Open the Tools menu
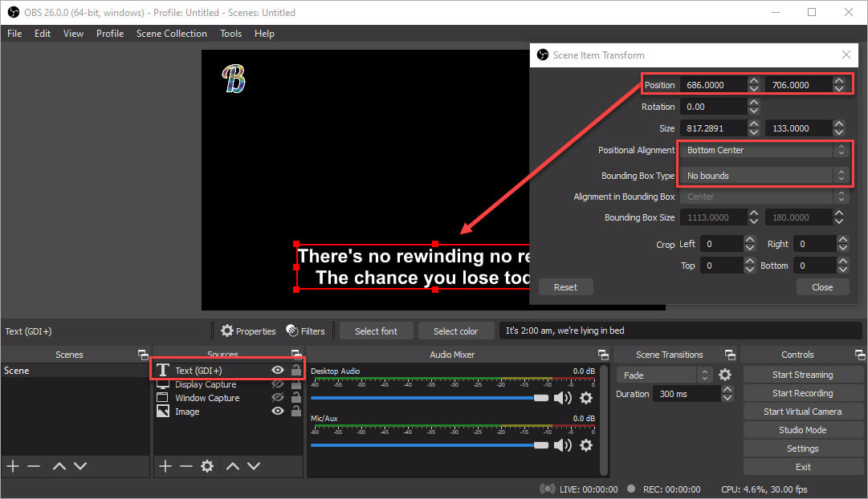Image resolution: width=868 pixels, height=499 pixels. pos(230,34)
